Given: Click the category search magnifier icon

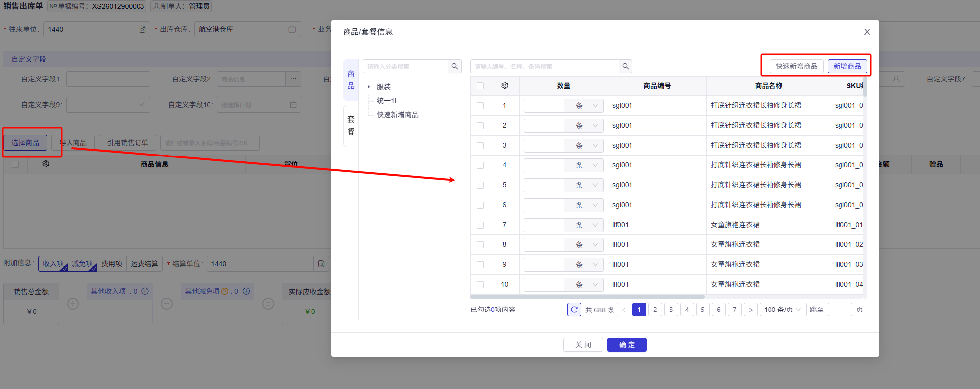Looking at the screenshot, I should [x=454, y=66].
